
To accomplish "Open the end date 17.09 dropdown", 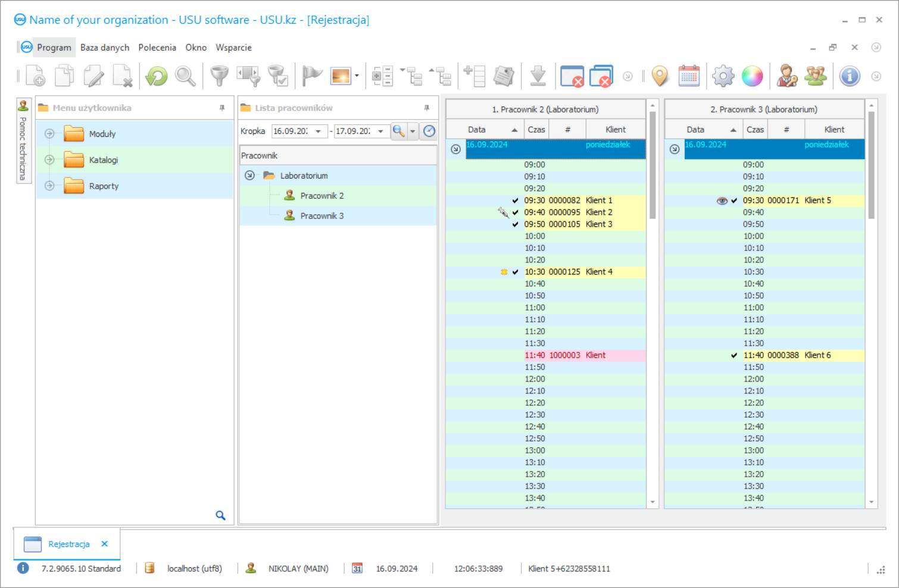I will [381, 131].
